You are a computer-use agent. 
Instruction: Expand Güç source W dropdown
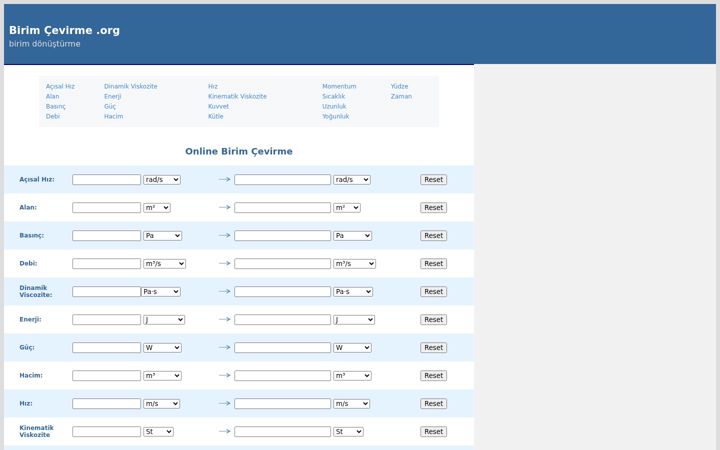[x=162, y=348]
